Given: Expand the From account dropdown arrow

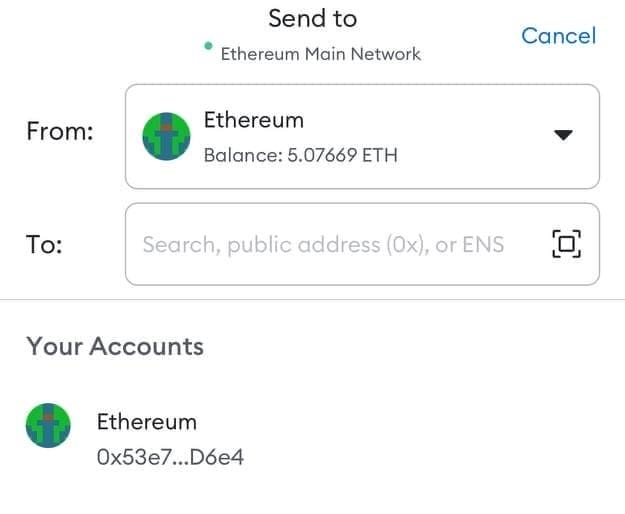Looking at the screenshot, I should (564, 135).
